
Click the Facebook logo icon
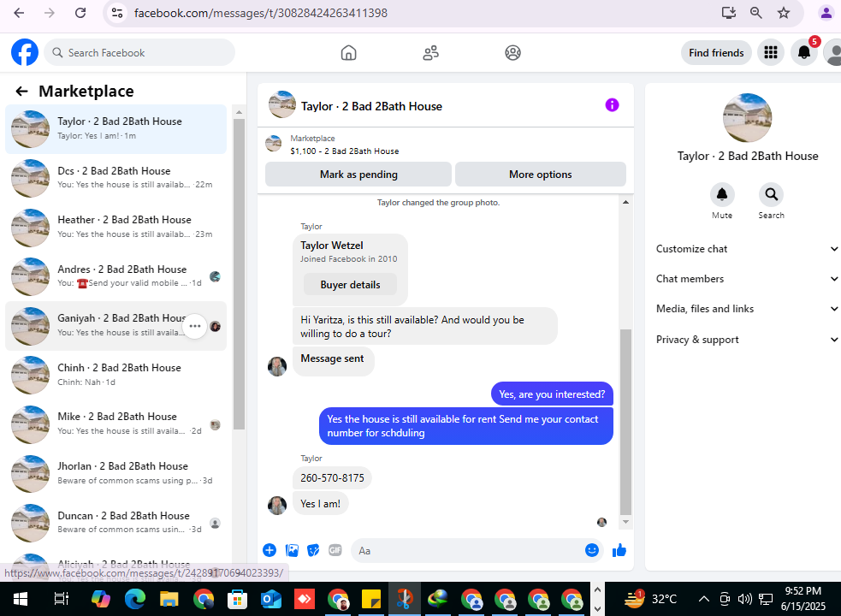(25, 52)
